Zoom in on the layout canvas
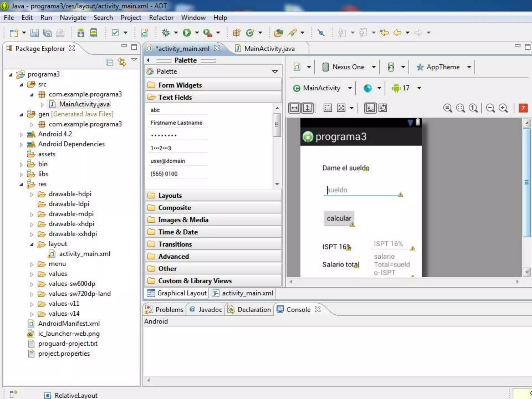532x399 pixels. (503, 108)
